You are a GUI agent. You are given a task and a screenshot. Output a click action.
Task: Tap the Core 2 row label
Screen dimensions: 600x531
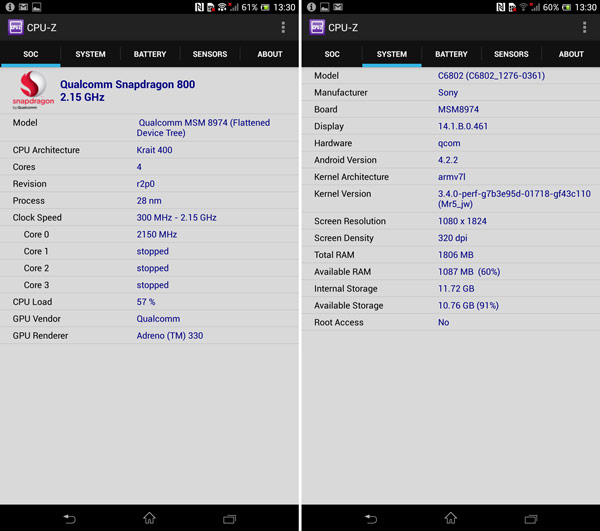coord(36,268)
